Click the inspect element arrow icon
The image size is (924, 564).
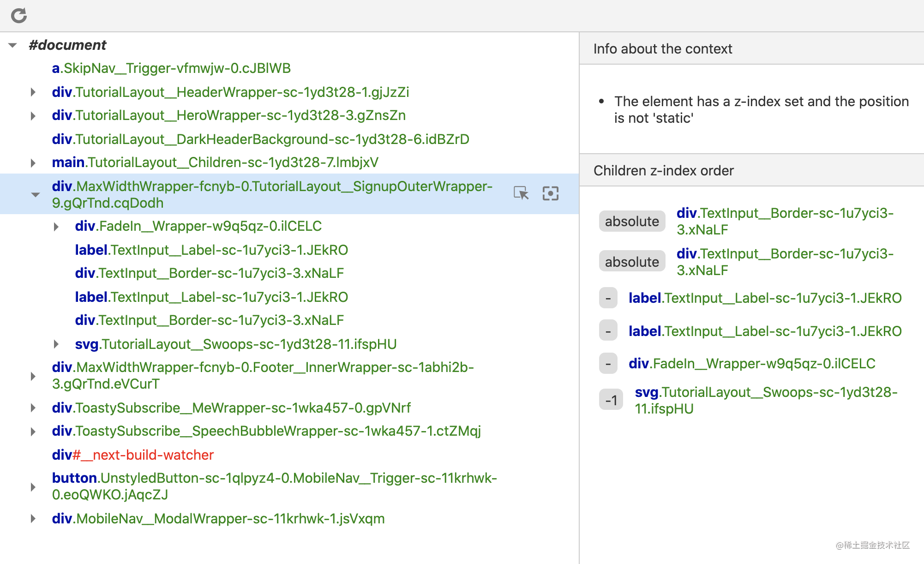pyautogui.click(x=522, y=193)
